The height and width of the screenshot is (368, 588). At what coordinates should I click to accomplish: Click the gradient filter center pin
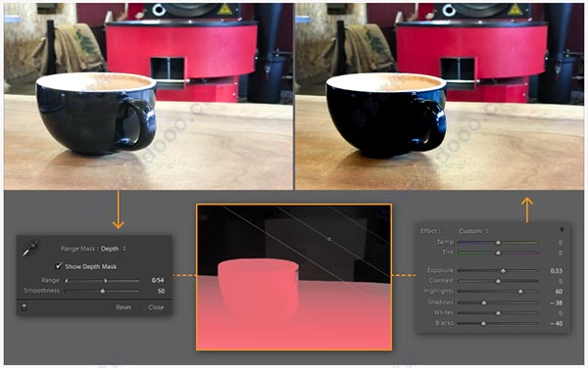[x=329, y=239]
